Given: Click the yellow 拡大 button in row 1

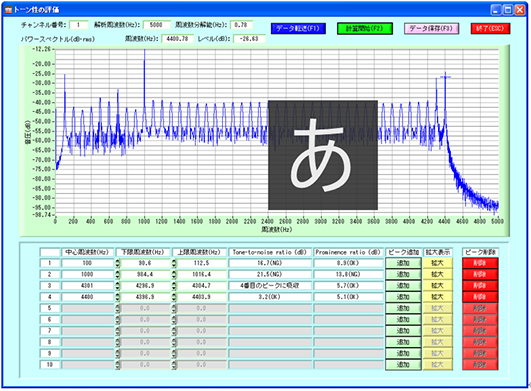Looking at the screenshot, I should [437, 263].
